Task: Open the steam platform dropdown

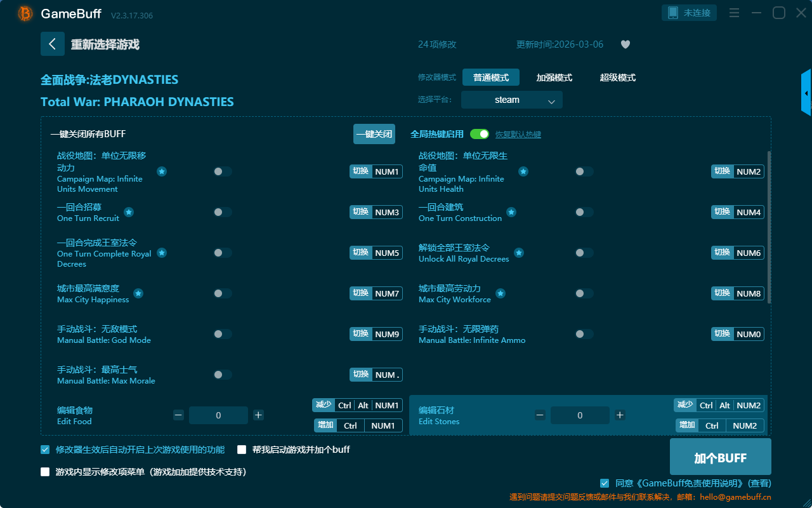Action: (511, 100)
